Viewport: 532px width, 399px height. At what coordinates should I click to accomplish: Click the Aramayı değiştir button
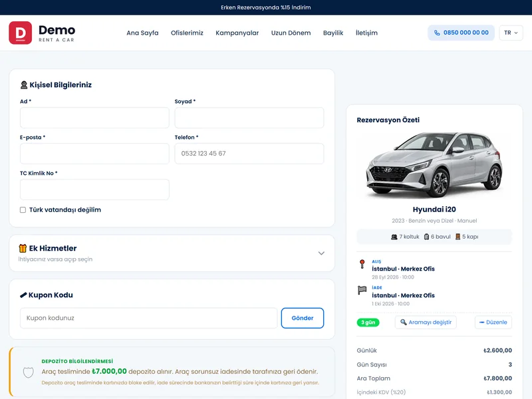tap(426, 322)
